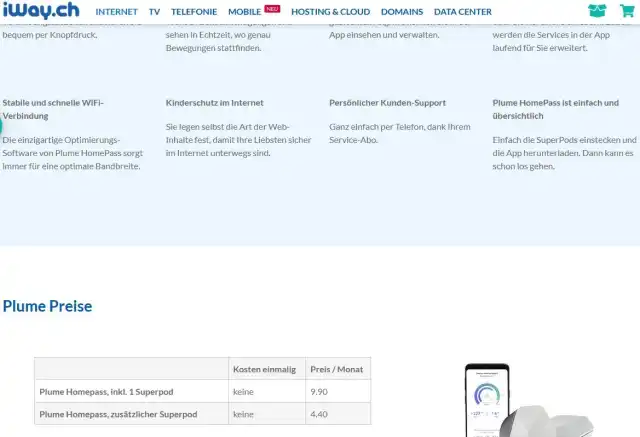
Task: Click the 'bequem per Knopfdruck' text
Action: 50,35
